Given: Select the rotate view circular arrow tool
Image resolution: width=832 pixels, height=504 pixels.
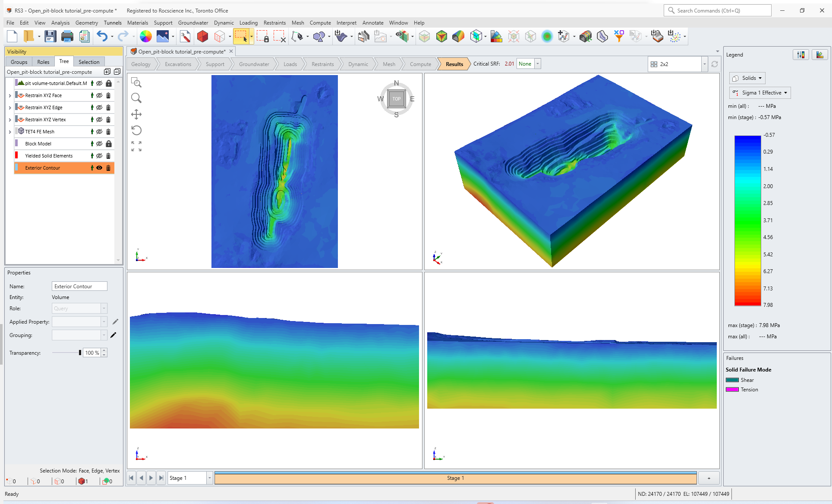Looking at the screenshot, I should [x=136, y=130].
